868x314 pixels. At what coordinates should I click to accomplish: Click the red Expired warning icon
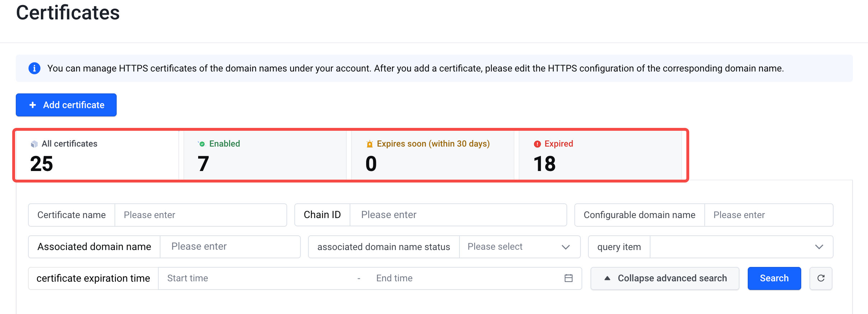[537, 144]
